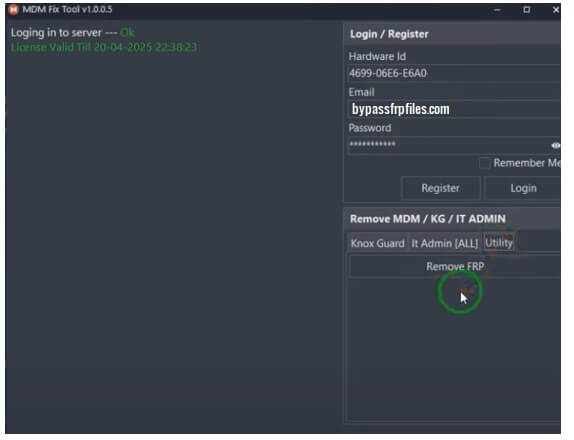This screenshot has width=574, height=440.
Task: Toggle password visibility eye icon
Action: (x=555, y=146)
